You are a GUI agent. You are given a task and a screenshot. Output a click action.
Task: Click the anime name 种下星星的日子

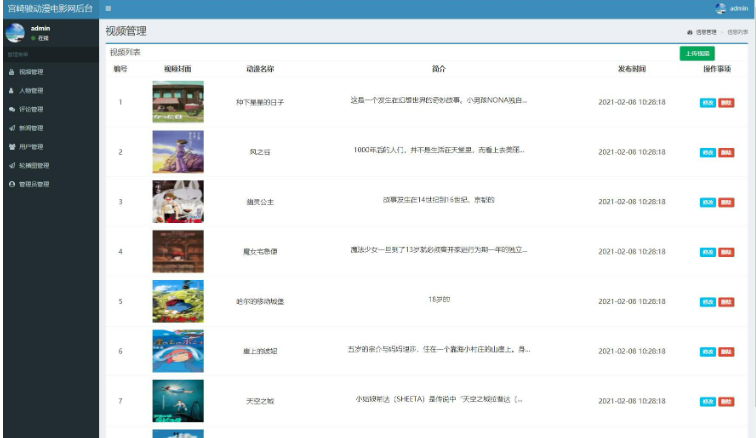click(260, 102)
